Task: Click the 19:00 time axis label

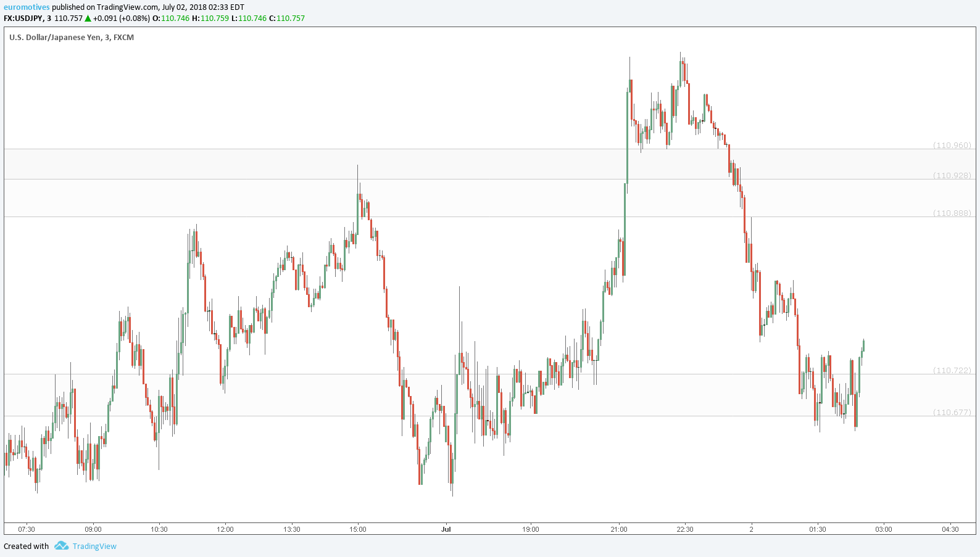Action: pyautogui.click(x=531, y=529)
